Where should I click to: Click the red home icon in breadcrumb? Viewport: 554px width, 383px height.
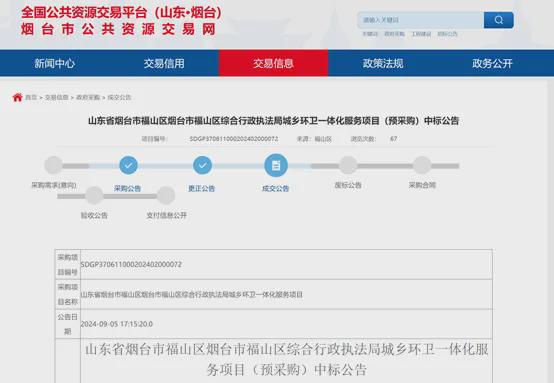[17, 97]
